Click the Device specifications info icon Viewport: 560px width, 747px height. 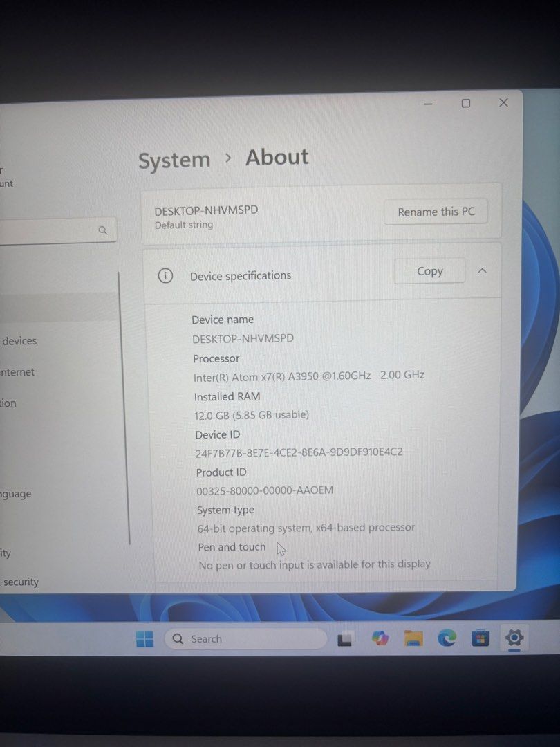[165, 275]
